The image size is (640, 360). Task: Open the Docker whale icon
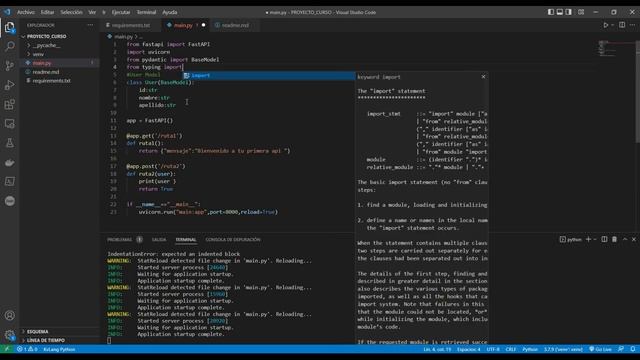pyautogui.click(x=9, y=162)
